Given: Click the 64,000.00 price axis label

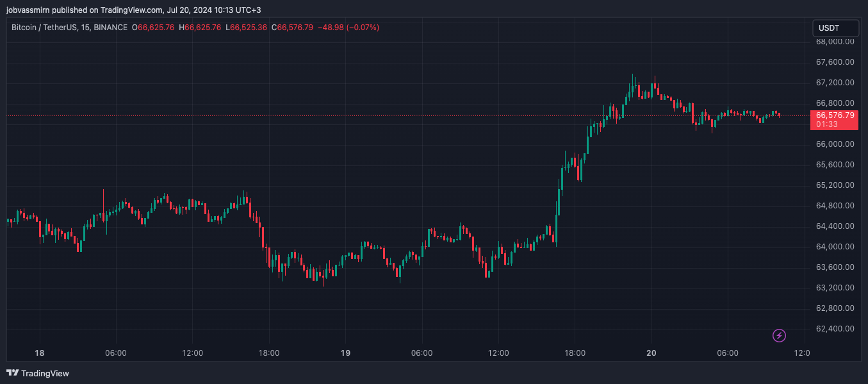Looking at the screenshot, I should point(835,247).
